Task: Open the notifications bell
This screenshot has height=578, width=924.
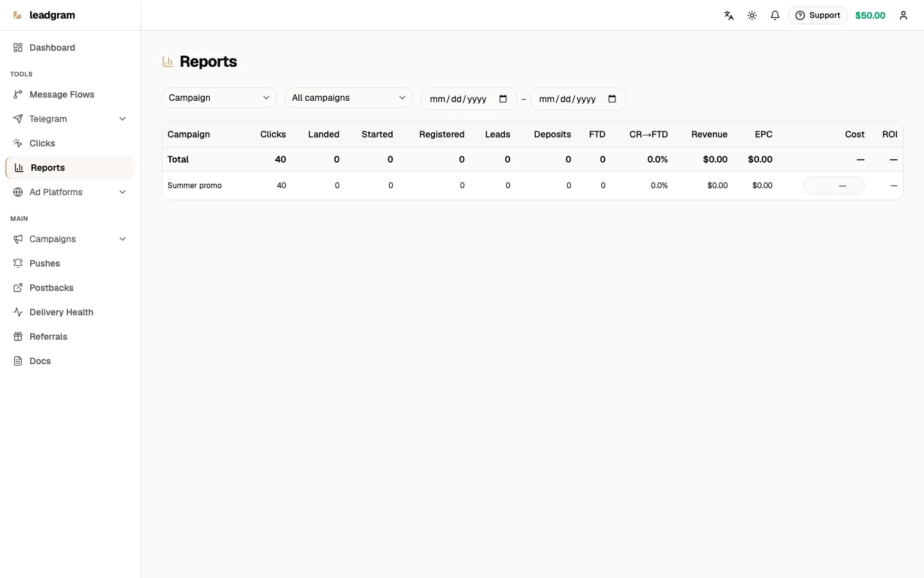Action: point(775,15)
